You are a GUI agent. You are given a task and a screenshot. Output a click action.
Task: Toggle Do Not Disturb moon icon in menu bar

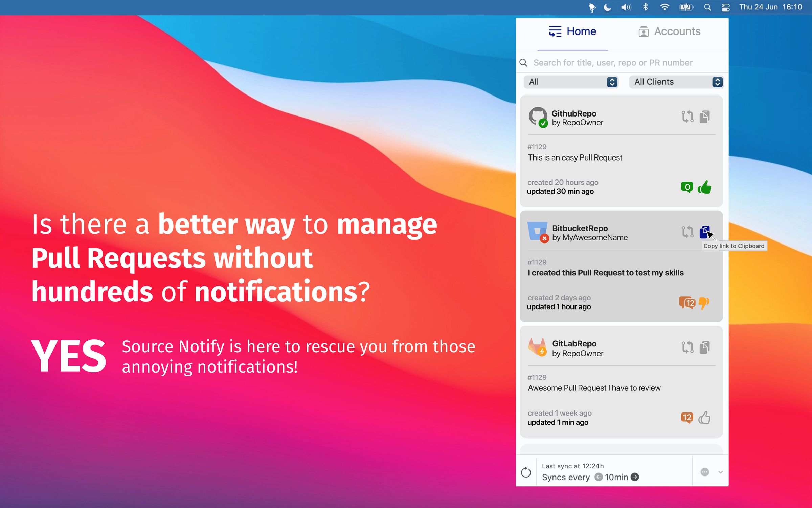(607, 7)
